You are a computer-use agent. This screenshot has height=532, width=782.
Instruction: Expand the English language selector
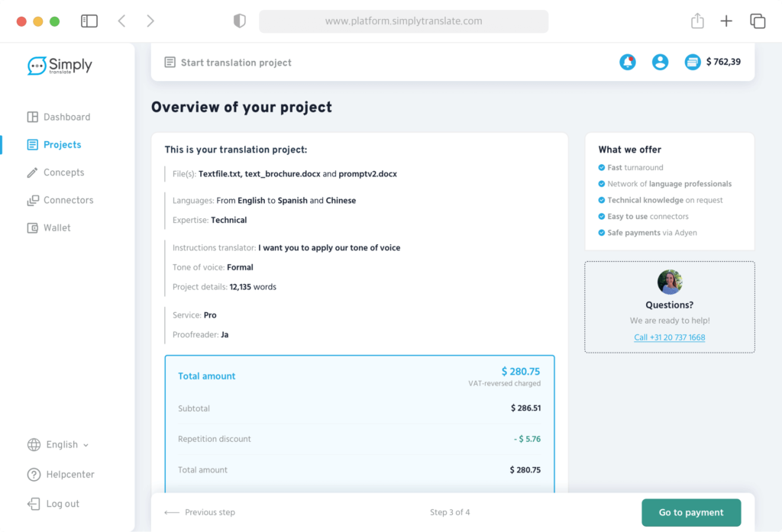[59, 445]
